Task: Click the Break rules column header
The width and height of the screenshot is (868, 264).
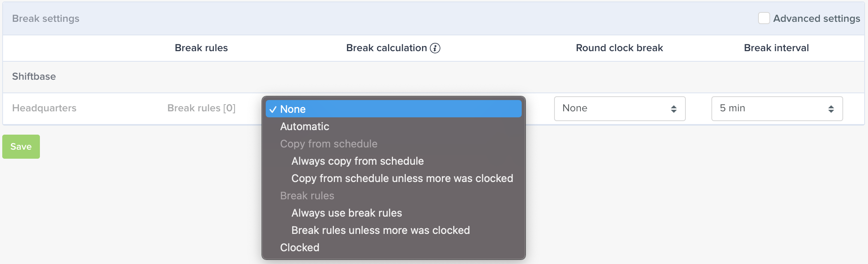Action: point(201,48)
